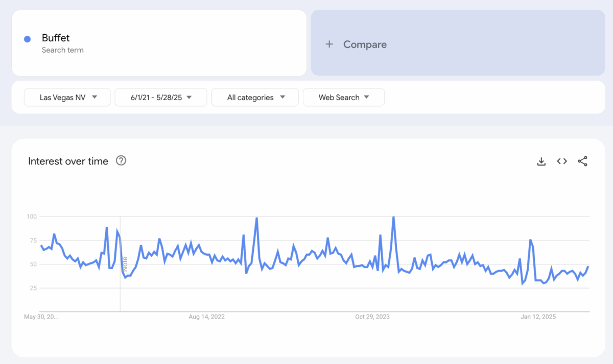
Task: Click the Aug 14, 2022 axis label
Action: click(206, 317)
